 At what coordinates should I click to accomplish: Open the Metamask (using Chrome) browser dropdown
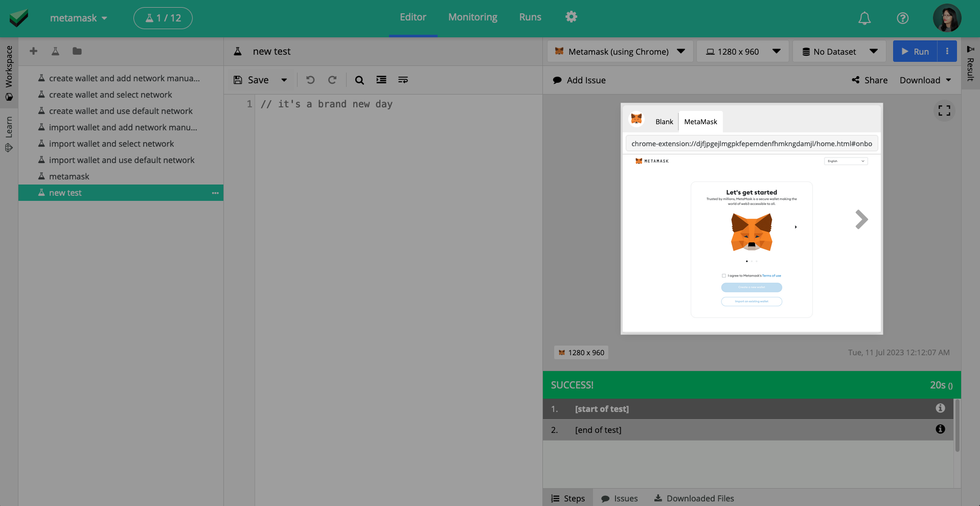tap(620, 51)
